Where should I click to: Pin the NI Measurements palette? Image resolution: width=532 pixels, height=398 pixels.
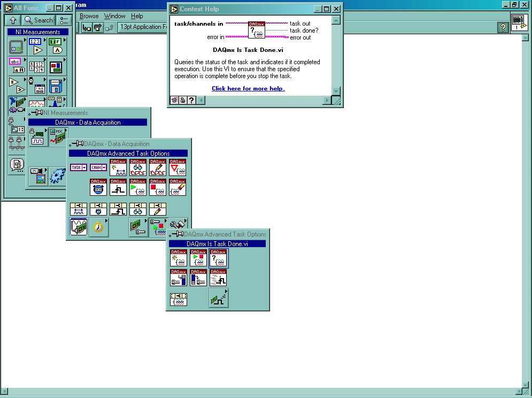click(x=36, y=112)
